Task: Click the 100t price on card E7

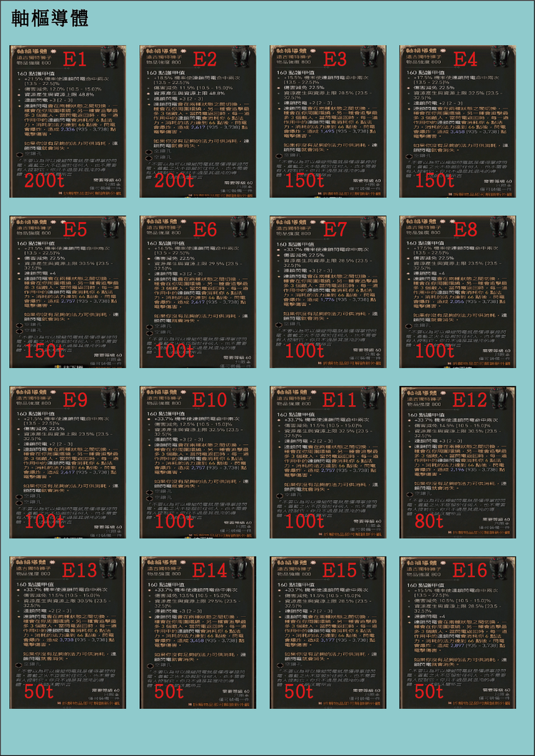Action: [x=305, y=352]
